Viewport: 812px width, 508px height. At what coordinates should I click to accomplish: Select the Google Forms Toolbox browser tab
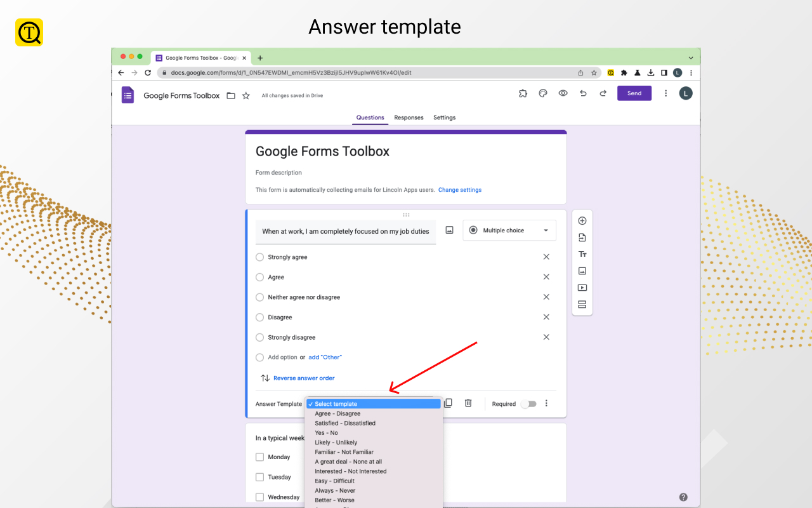[x=202, y=58]
